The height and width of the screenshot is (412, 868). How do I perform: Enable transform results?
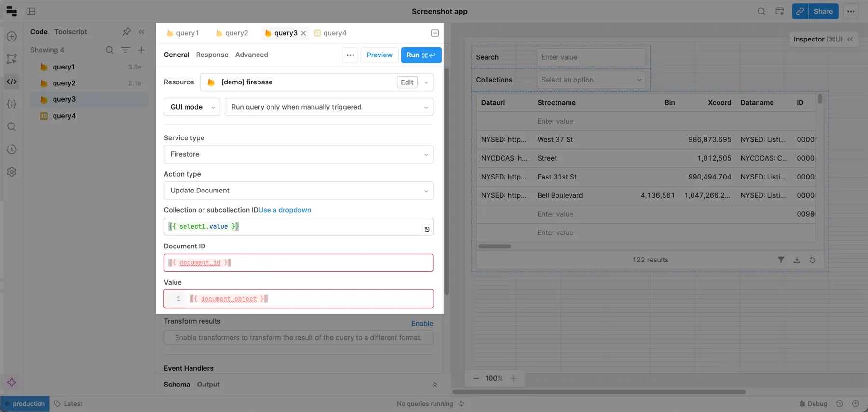click(422, 324)
